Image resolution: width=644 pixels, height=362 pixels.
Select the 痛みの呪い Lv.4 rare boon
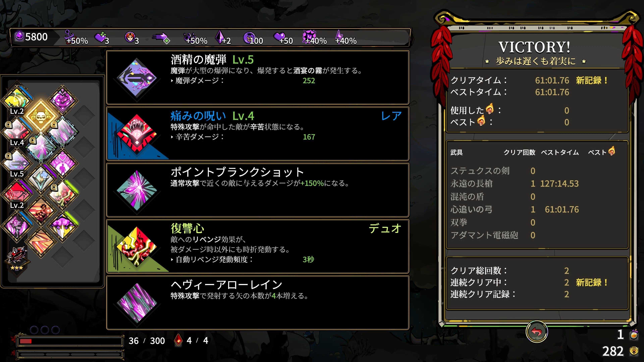click(x=258, y=134)
